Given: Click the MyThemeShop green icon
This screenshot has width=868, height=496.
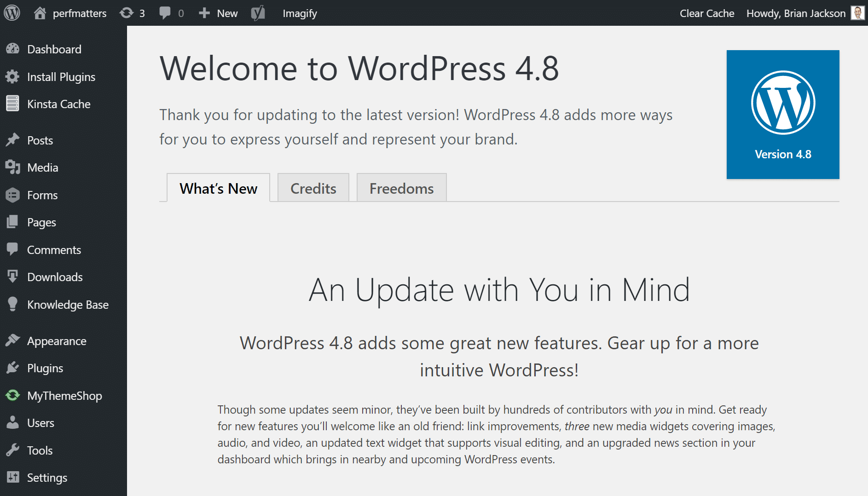Looking at the screenshot, I should click(x=12, y=395).
